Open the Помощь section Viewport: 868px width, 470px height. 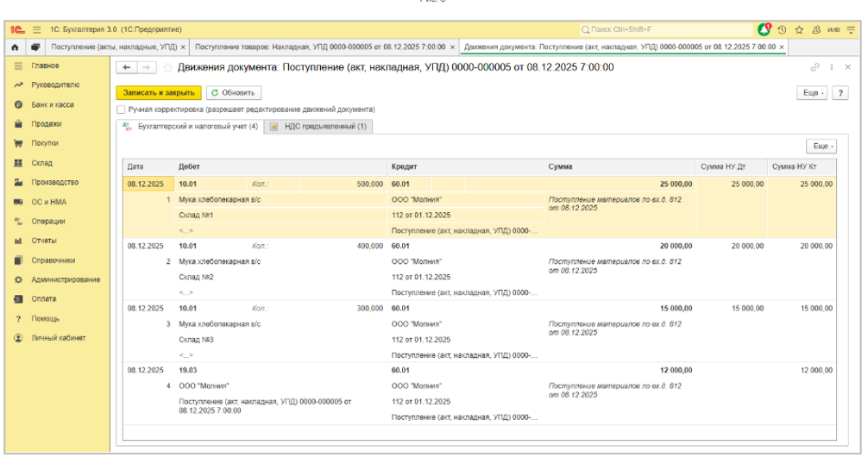(x=46, y=319)
